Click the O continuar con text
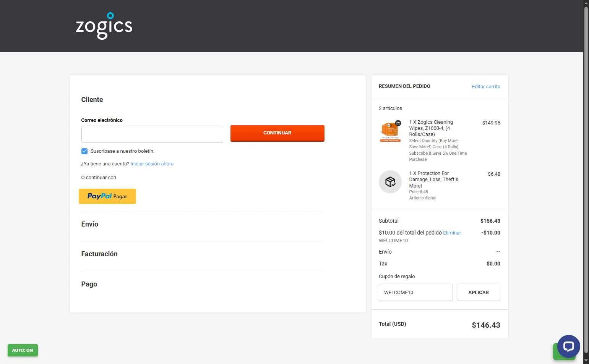Image resolution: width=589 pixels, height=364 pixels. click(99, 178)
